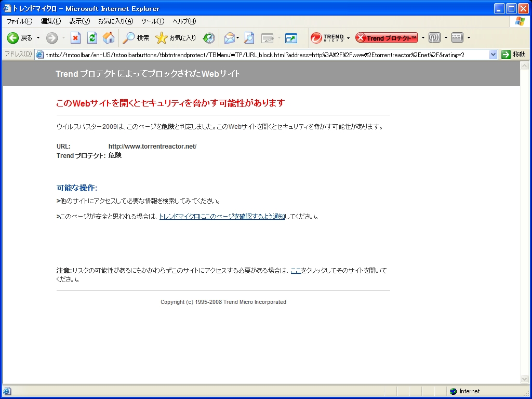Click the vertical scrollbar down arrow
532x399 pixels.
point(524,379)
